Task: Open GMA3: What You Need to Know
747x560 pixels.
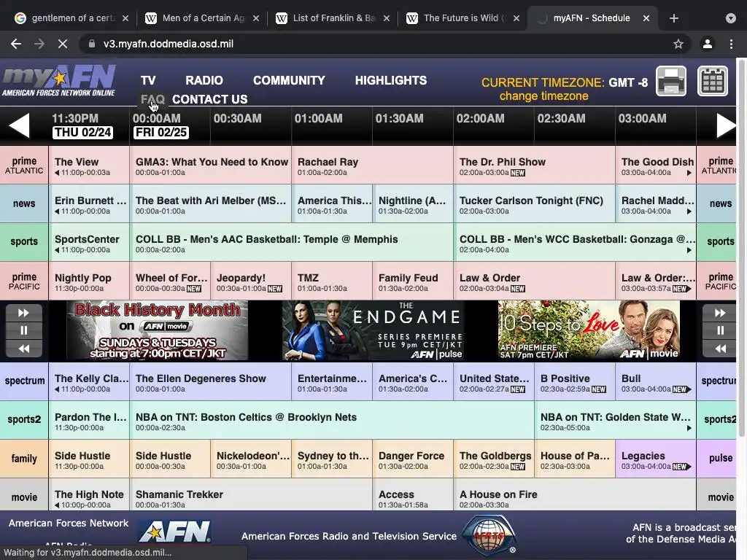Action: pos(211,166)
